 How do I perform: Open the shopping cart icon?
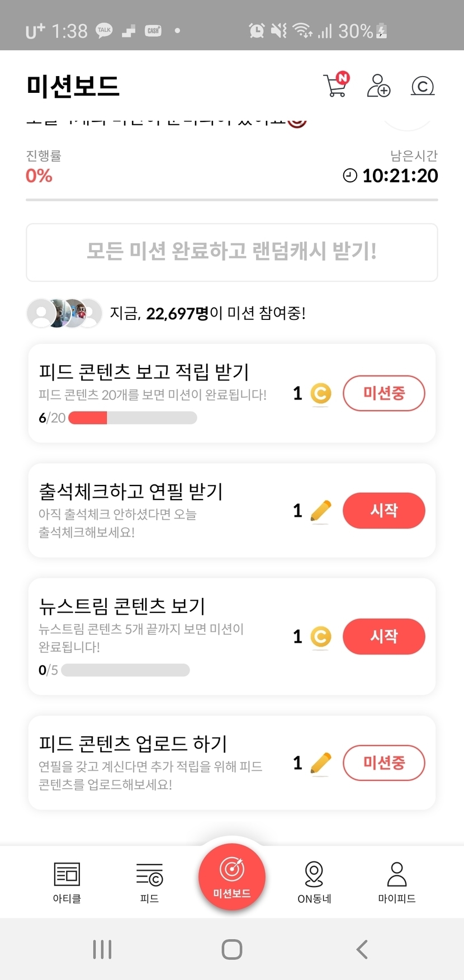(335, 86)
